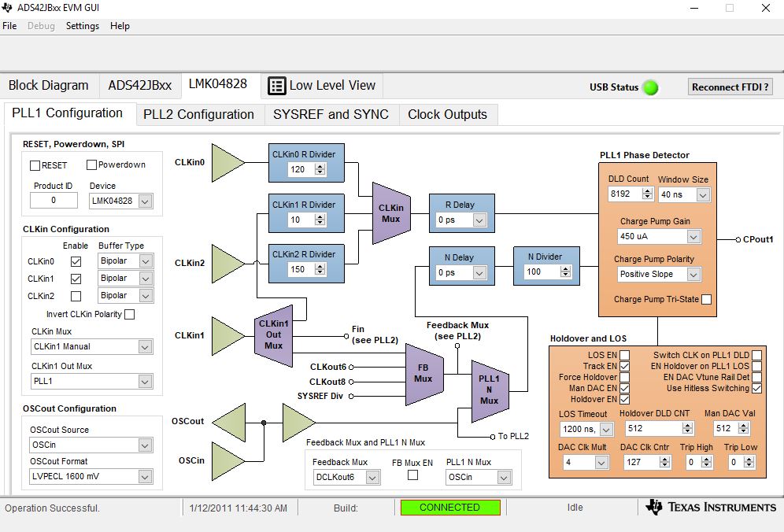Click the Reconnect FTDI button

click(730, 87)
